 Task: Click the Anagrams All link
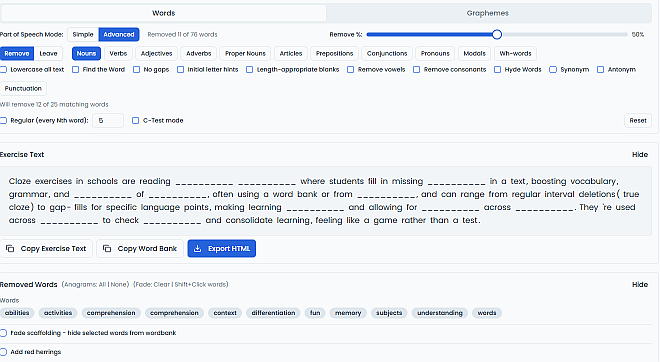pos(102,285)
